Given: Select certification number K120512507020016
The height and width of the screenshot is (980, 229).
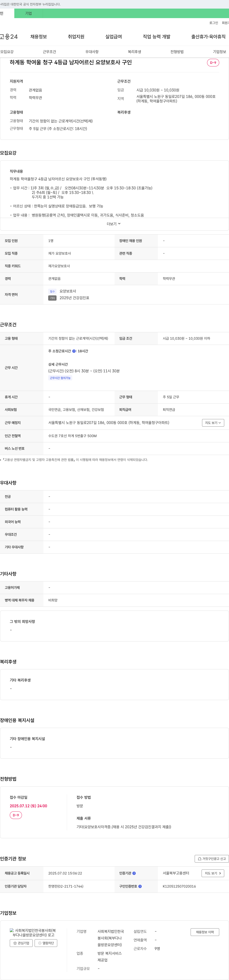Looking at the screenshot, I should (x=179, y=886).
